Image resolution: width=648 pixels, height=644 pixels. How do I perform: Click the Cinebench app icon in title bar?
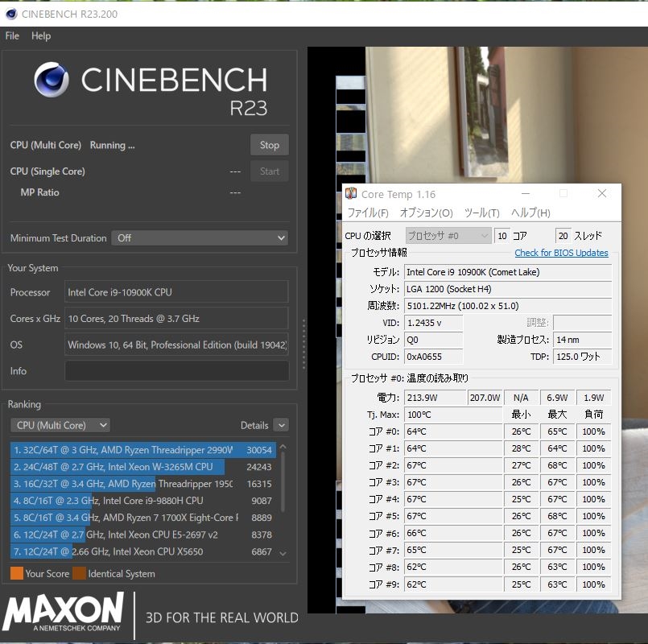(x=11, y=14)
